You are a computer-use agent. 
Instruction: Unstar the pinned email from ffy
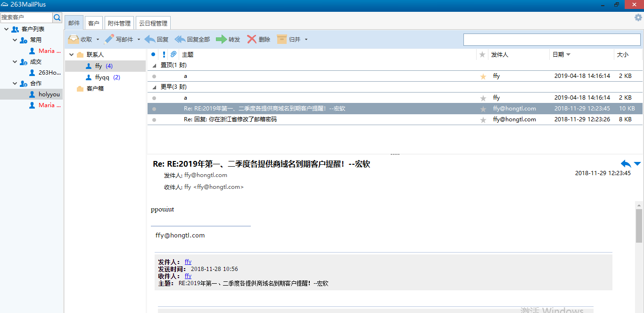[483, 76]
